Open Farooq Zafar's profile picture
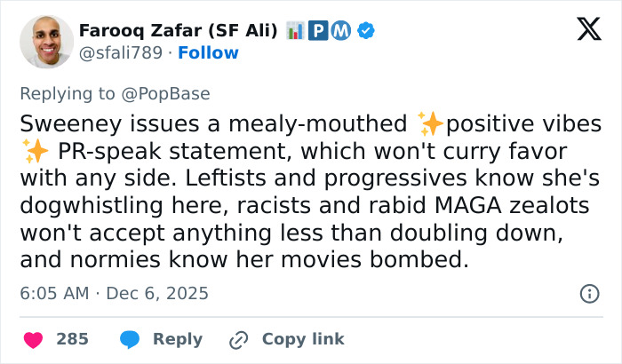This screenshot has height=364, width=622. 45,42
